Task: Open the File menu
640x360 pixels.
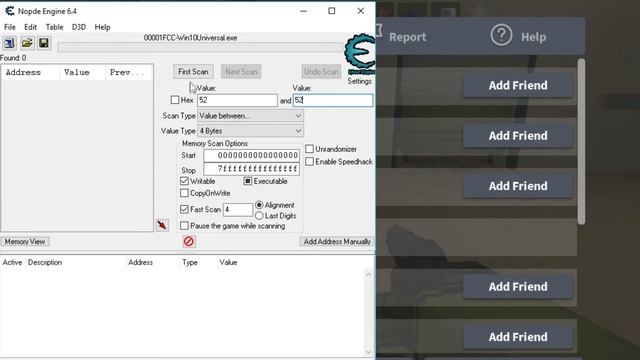Action: 10,27
